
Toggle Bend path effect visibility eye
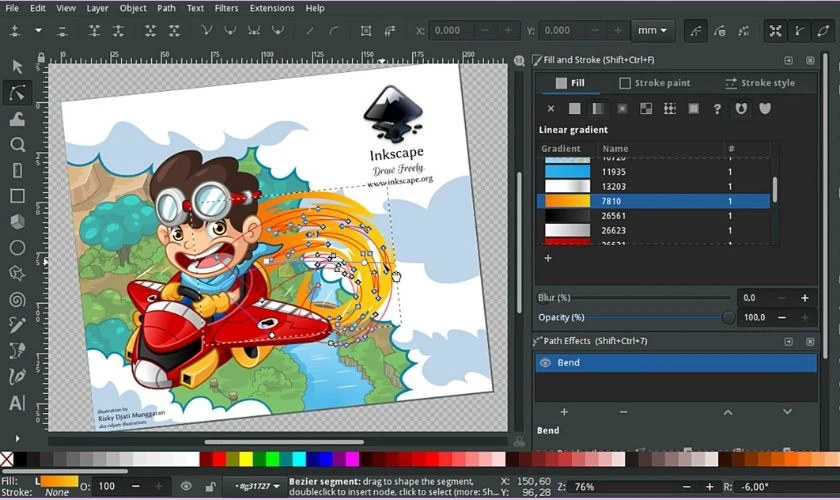pyautogui.click(x=545, y=363)
